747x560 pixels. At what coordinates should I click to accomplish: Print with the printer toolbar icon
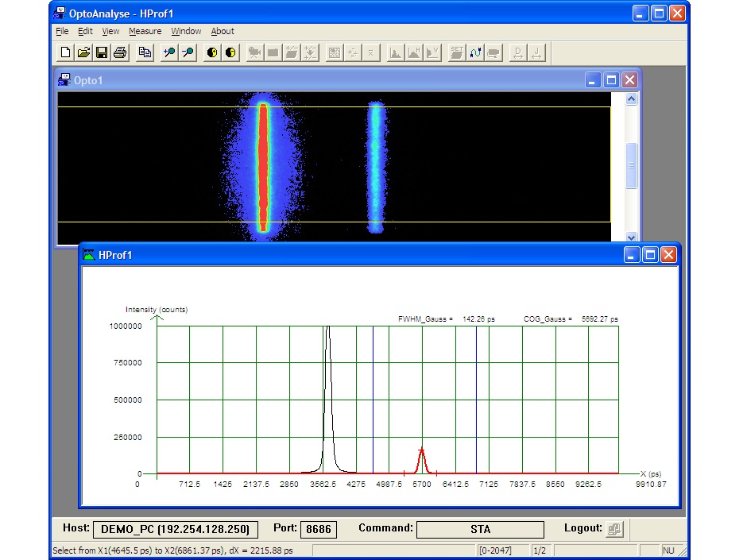click(120, 52)
